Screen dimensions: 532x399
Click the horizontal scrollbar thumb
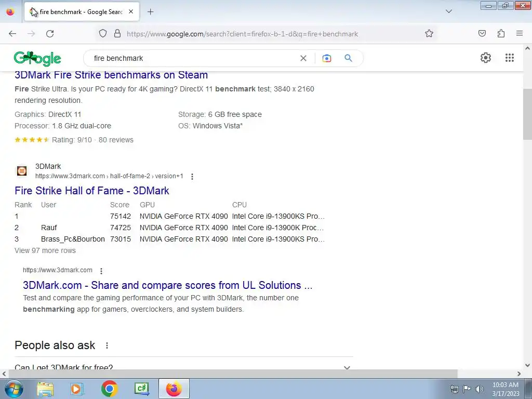pyautogui.click(x=233, y=374)
